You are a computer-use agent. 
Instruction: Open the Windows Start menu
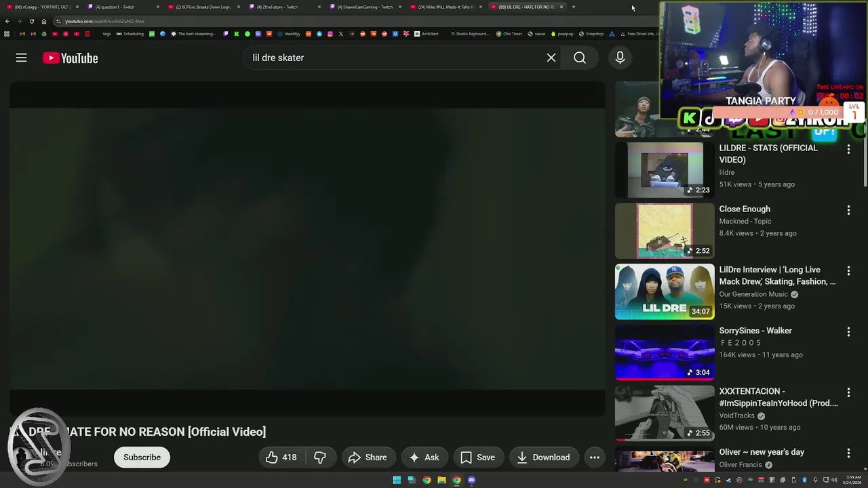(x=397, y=481)
